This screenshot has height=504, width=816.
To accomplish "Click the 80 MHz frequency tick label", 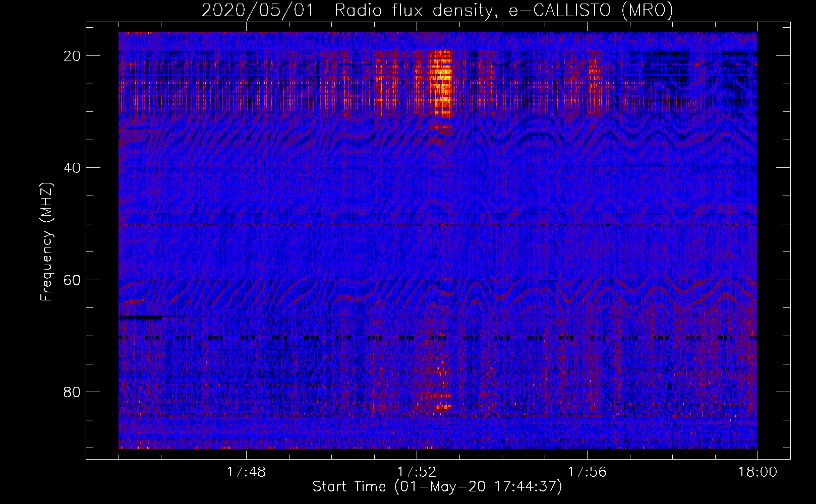I will (x=73, y=392).
